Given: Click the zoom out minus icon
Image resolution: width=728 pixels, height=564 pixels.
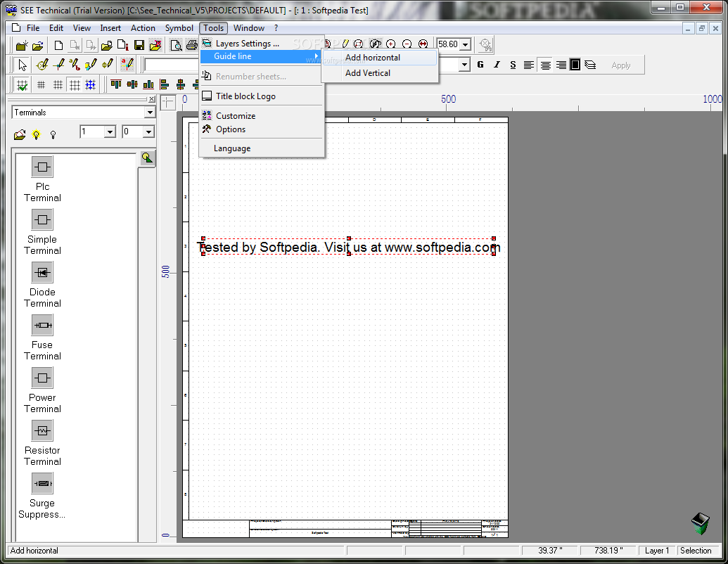Looking at the screenshot, I should (407, 44).
